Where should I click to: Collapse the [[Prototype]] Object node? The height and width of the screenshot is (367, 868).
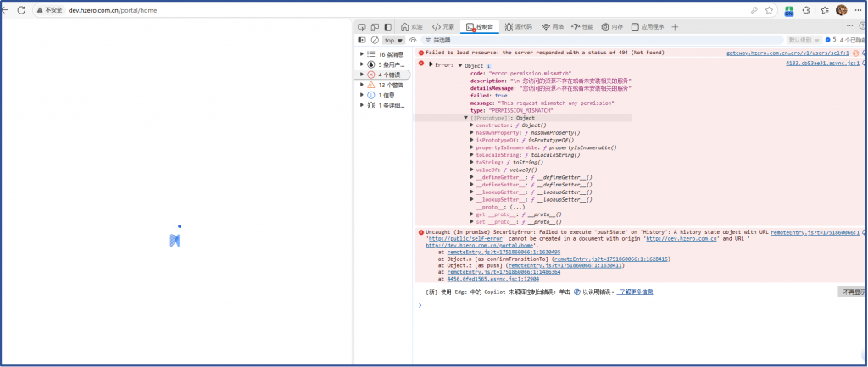pos(466,118)
